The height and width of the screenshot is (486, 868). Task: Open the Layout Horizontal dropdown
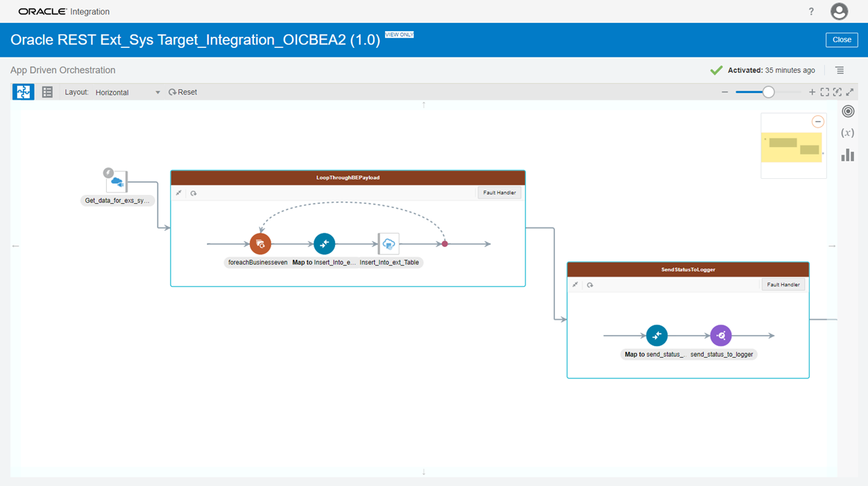pos(128,92)
